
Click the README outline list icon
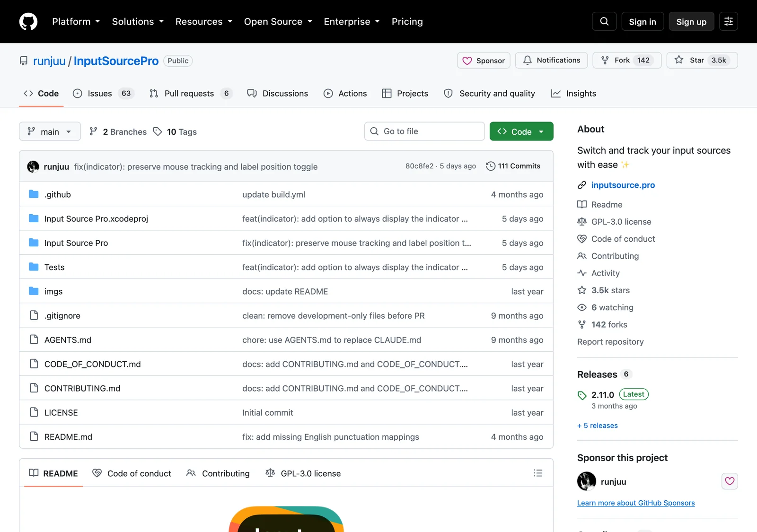click(538, 473)
